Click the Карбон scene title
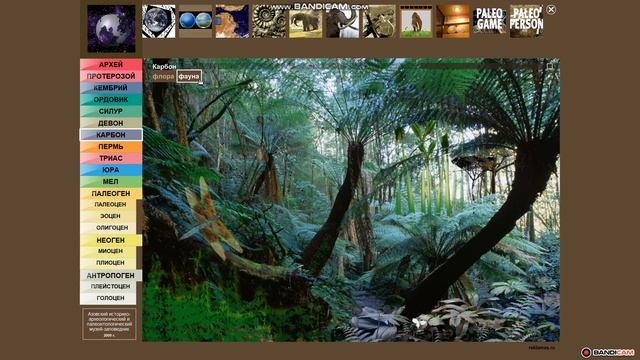Screen dimensions: 640x360 pos(164,67)
